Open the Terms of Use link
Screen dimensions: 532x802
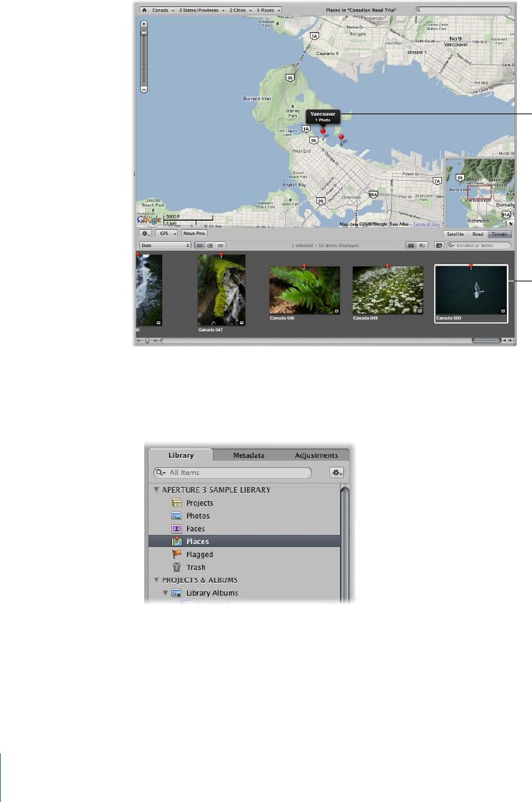tap(426, 224)
